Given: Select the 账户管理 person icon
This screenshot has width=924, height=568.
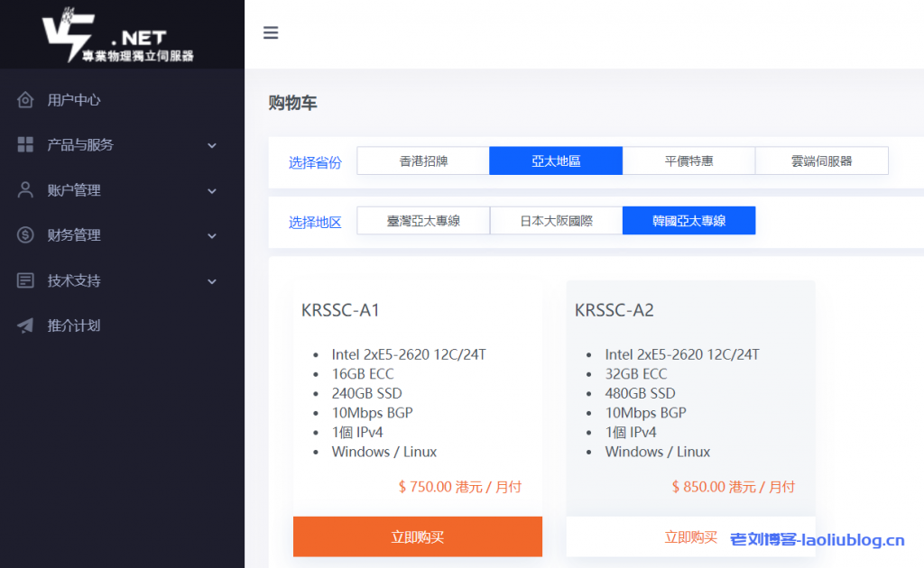Looking at the screenshot, I should point(25,190).
